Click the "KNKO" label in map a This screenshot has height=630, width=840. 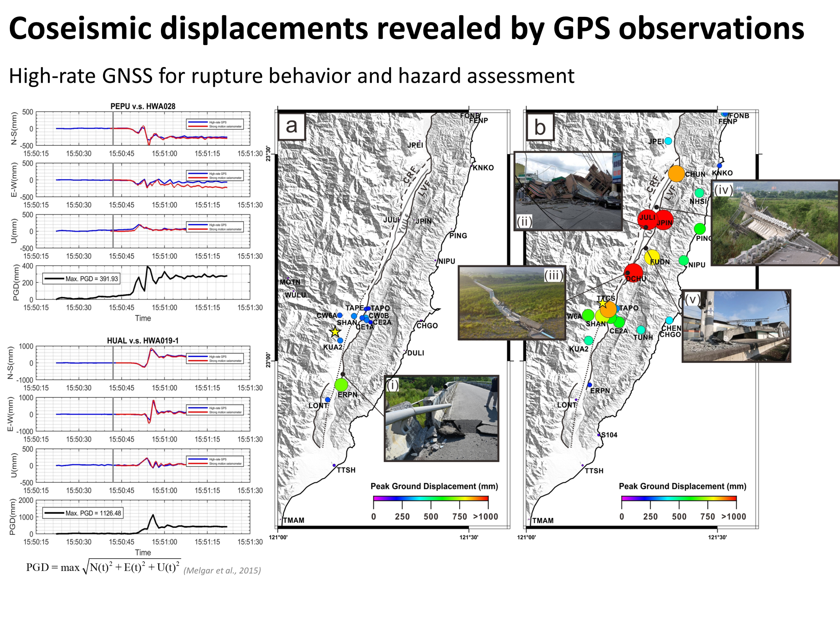tap(483, 167)
